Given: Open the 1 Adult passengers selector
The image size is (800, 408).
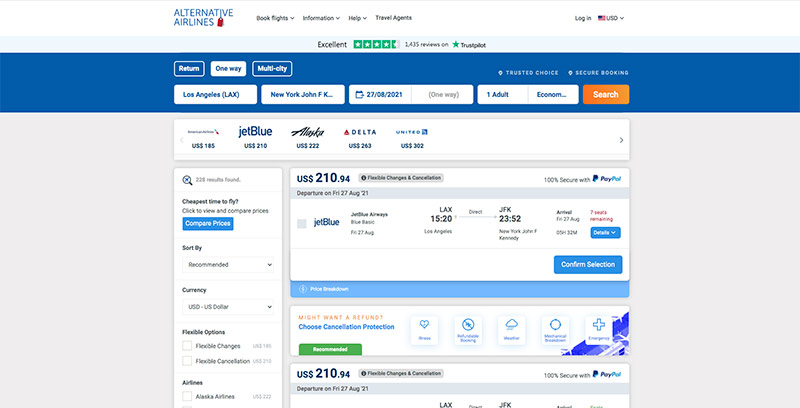Looking at the screenshot, I should point(502,94).
